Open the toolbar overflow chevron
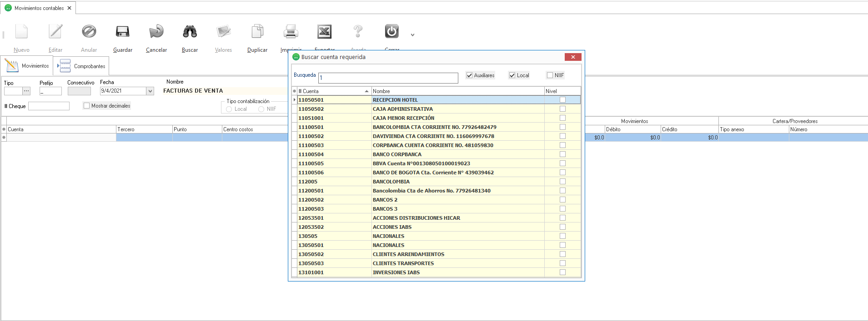The height and width of the screenshot is (321, 868). click(x=412, y=35)
